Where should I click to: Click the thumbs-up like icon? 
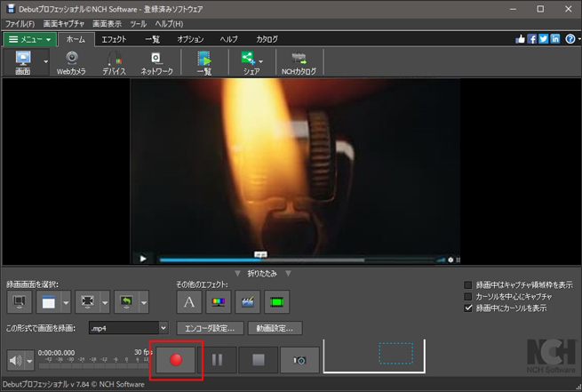pos(520,39)
